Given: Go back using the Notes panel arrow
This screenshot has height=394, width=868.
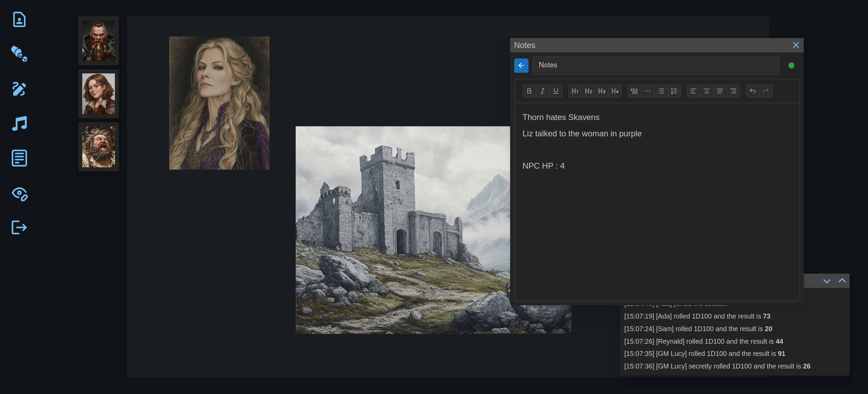Looking at the screenshot, I should pos(521,65).
